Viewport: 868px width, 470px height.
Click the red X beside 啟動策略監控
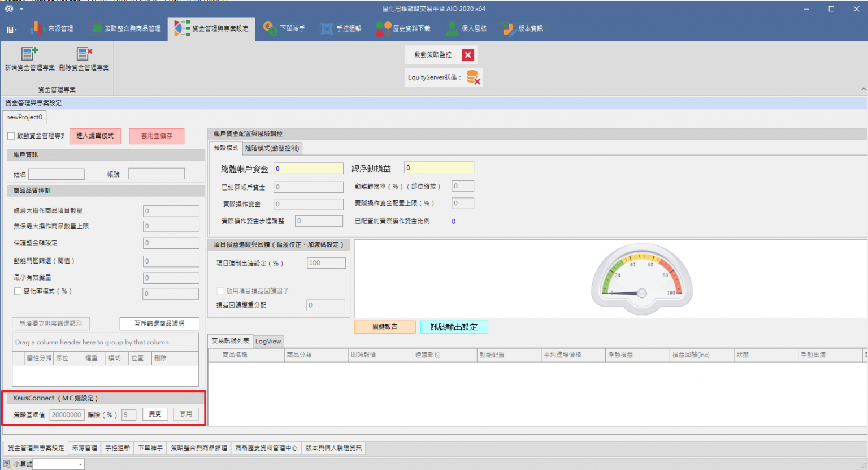pyautogui.click(x=468, y=55)
